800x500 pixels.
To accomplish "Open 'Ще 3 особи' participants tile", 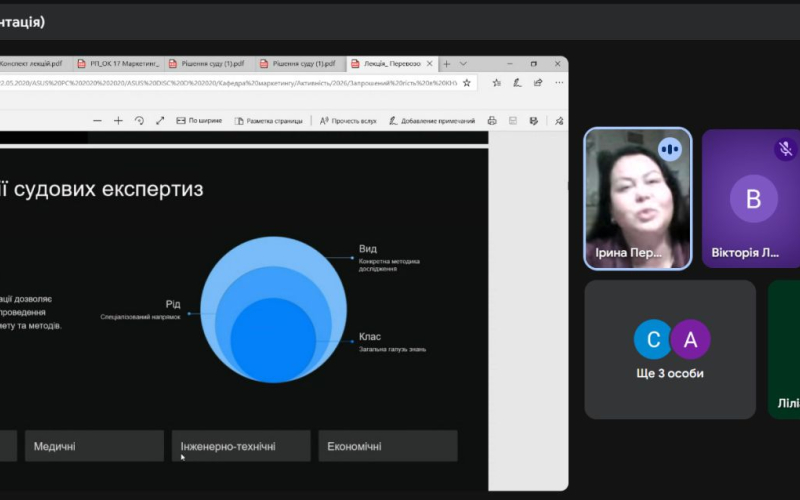I will (x=670, y=349).
